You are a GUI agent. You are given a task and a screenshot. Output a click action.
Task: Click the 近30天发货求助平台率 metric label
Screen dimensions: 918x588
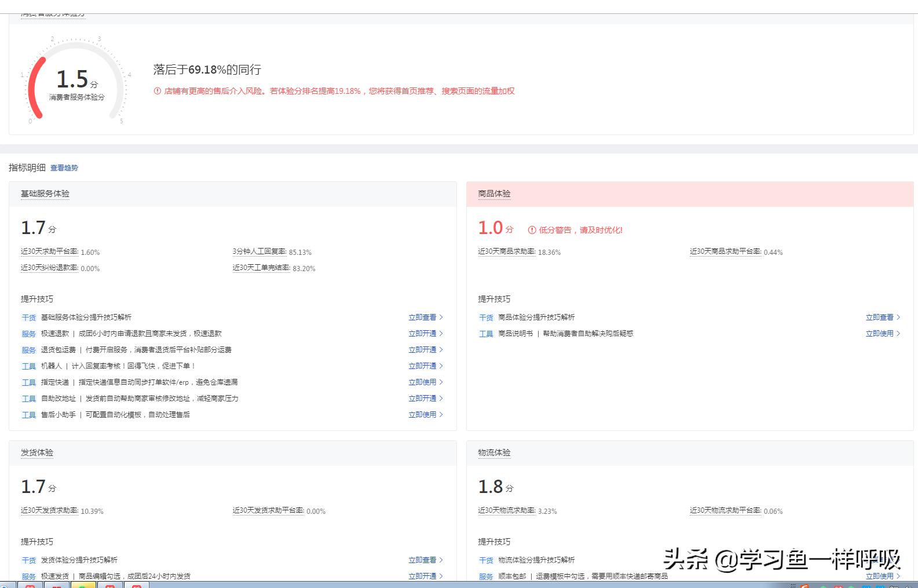pos(268,511)
